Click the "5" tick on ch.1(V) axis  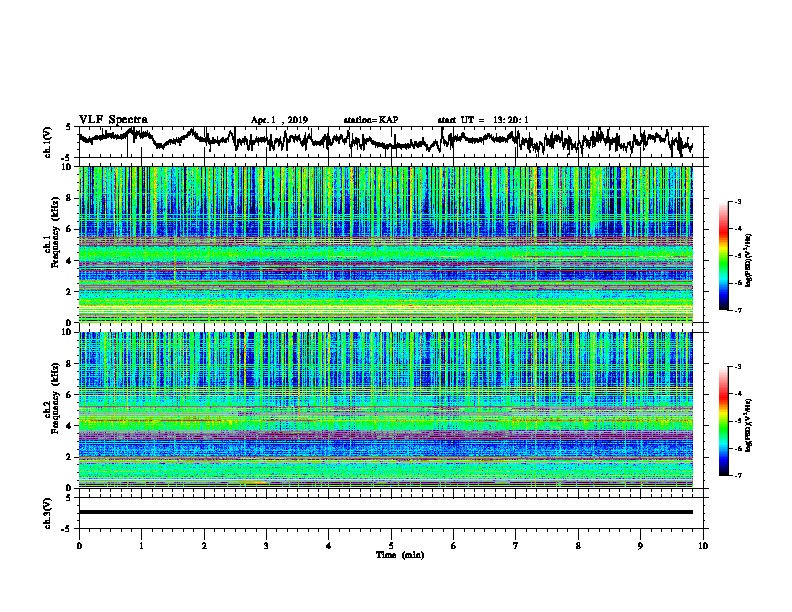(x=68, y=127)
